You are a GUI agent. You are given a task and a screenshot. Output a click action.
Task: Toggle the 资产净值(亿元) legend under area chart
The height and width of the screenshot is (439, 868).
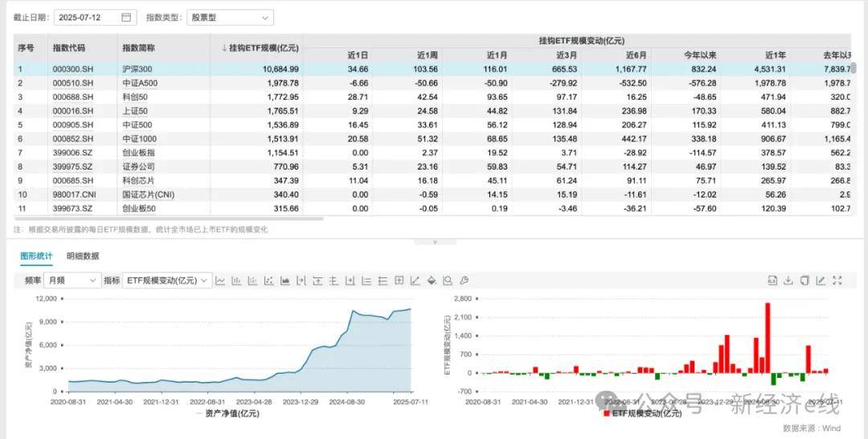tap(228, 413)
